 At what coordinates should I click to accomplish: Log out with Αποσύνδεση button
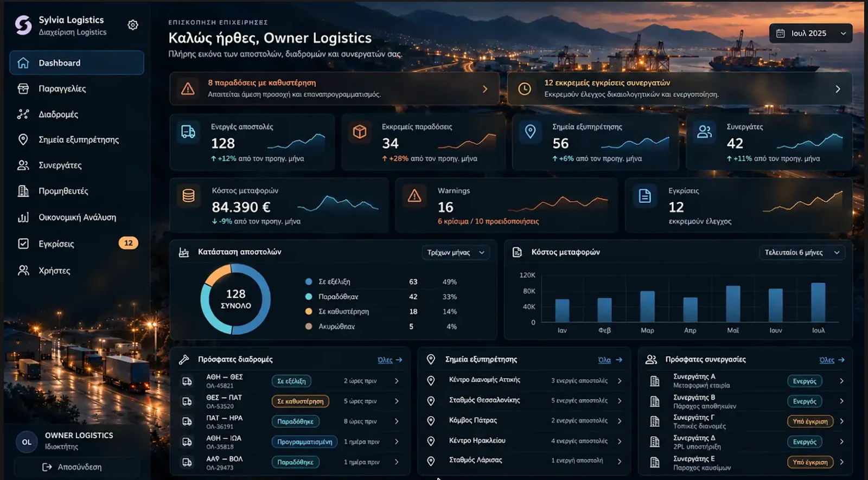coord(76,467)
